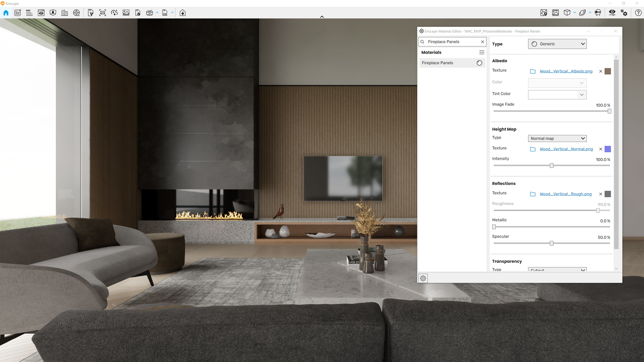Open the Height Map type Normal map dropdown
The height and width of the screenshot is (362, 644).
(x=557, y=138)
